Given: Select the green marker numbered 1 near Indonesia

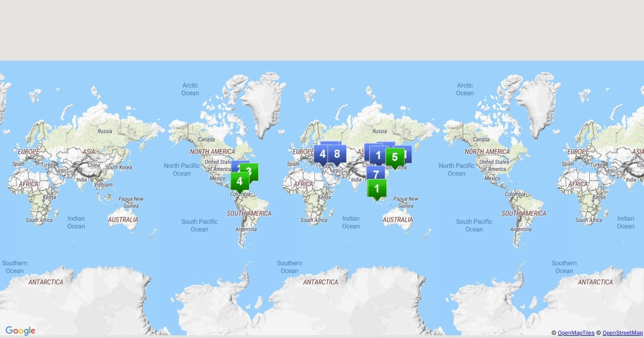Looking at the screenshot, I should pos(377,189).
